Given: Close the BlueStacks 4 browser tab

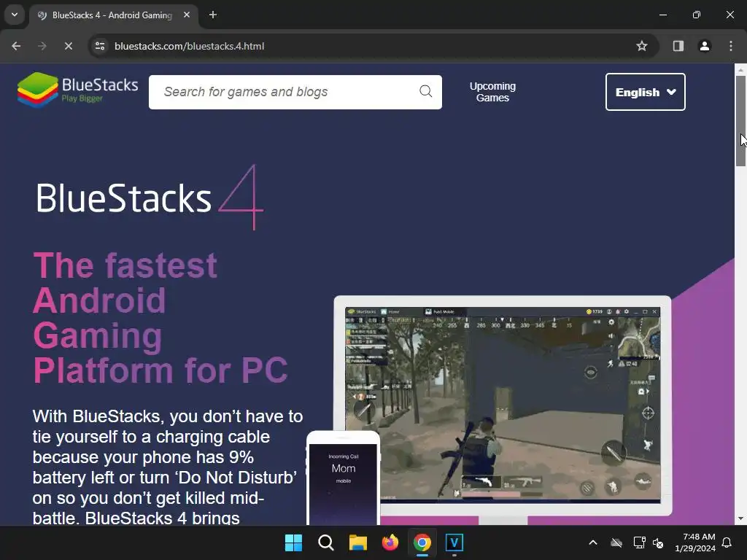Looking at the screenshot, I should coord(187,15).
